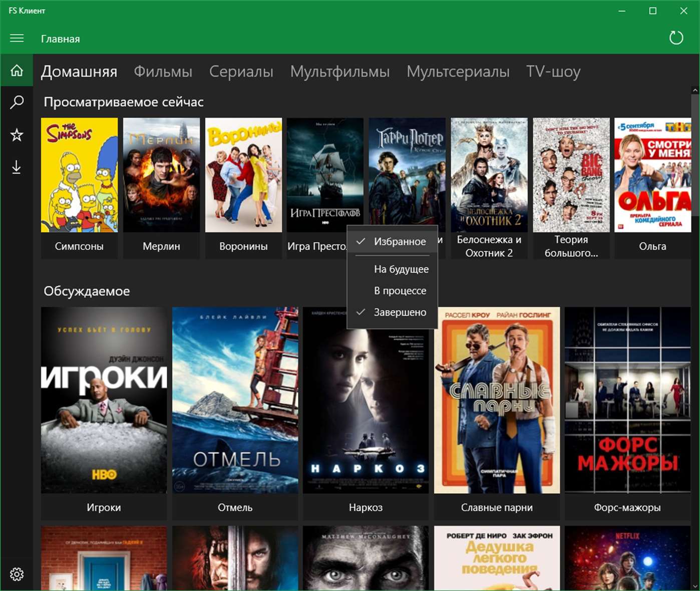Open search from sidebar magnifier icon

(17, 103)
